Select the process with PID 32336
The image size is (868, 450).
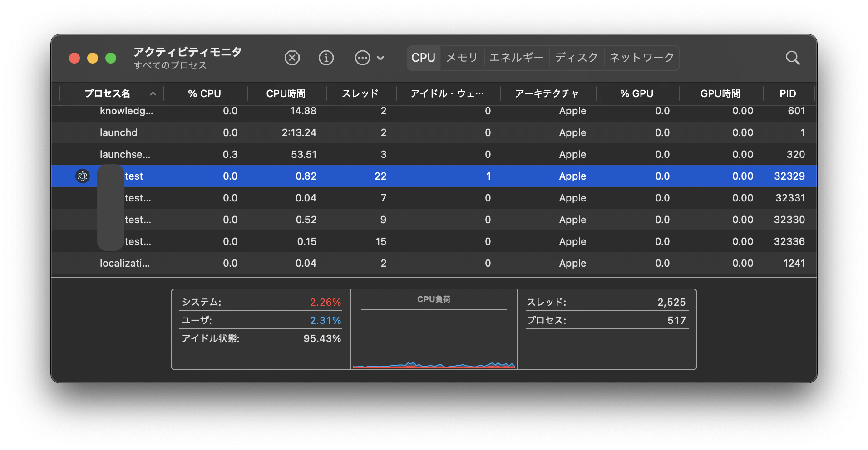(434, 241)
